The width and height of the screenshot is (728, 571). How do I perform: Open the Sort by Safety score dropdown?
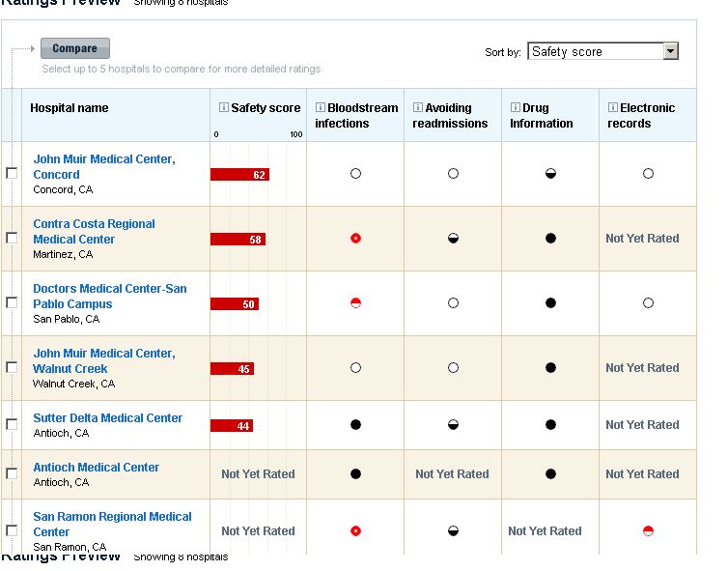[602, 51]
